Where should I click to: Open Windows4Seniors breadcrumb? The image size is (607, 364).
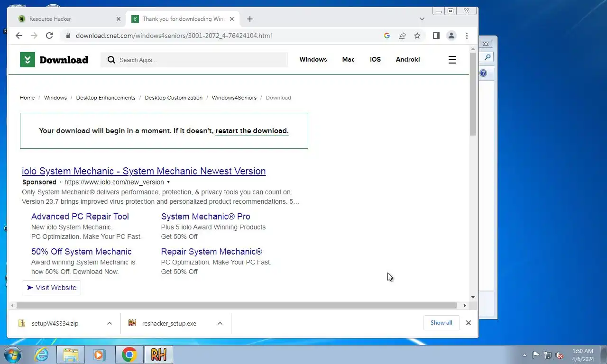click(234, 98)
